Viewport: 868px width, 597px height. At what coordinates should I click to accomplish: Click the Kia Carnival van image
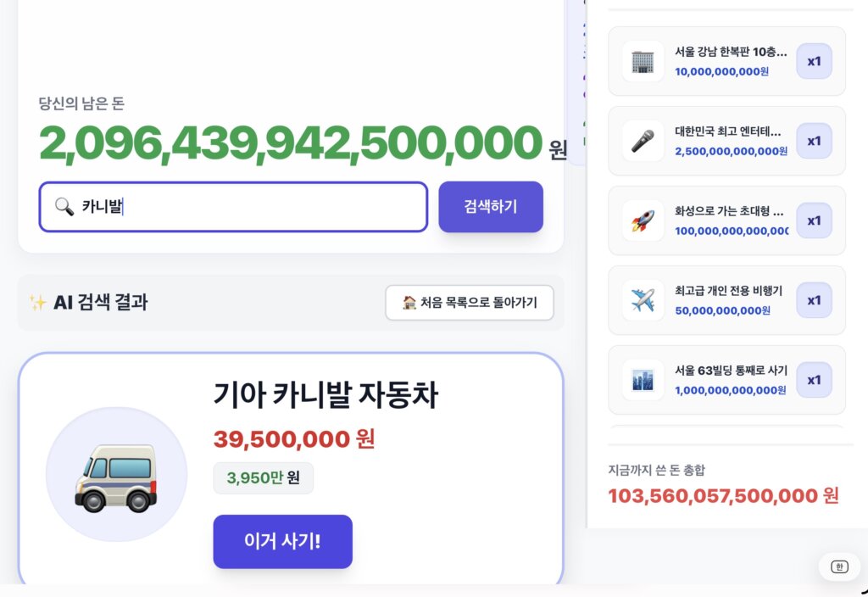[116, 477]
